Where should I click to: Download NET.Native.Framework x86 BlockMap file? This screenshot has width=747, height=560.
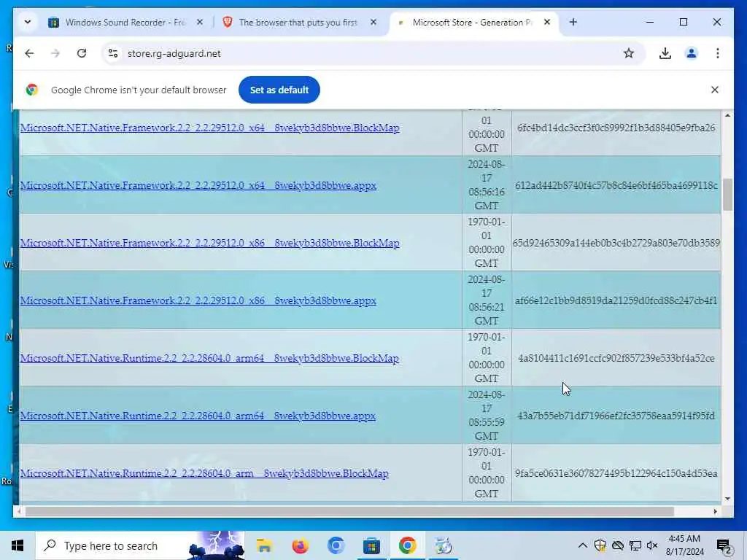209,243
